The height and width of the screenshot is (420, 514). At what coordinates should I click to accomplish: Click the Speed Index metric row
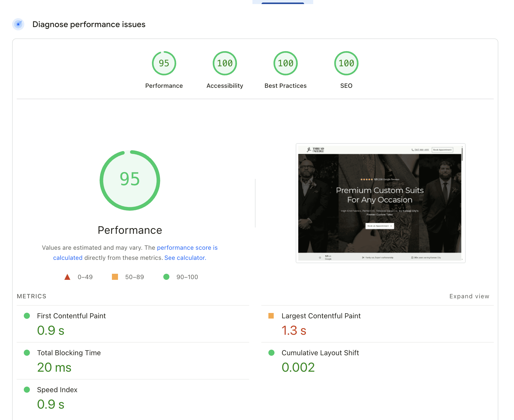pyautogui.click(x=57, y=390)
